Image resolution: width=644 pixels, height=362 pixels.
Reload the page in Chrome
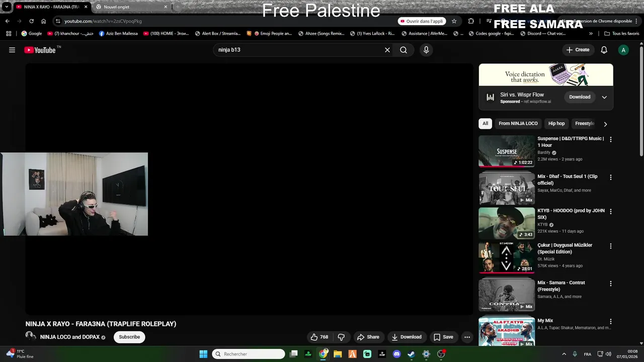(31, 21)
